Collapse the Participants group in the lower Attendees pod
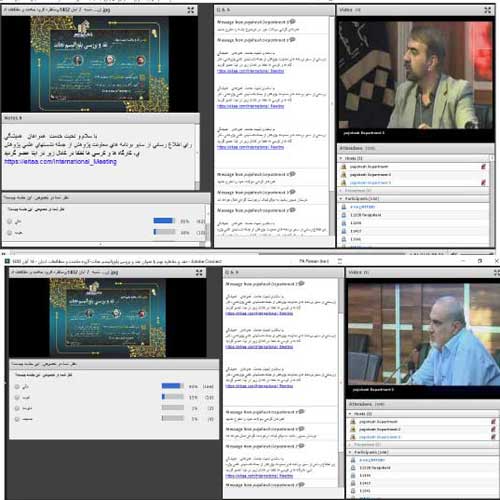The height and width of the screenshot is (500, 500). point(350,452)
